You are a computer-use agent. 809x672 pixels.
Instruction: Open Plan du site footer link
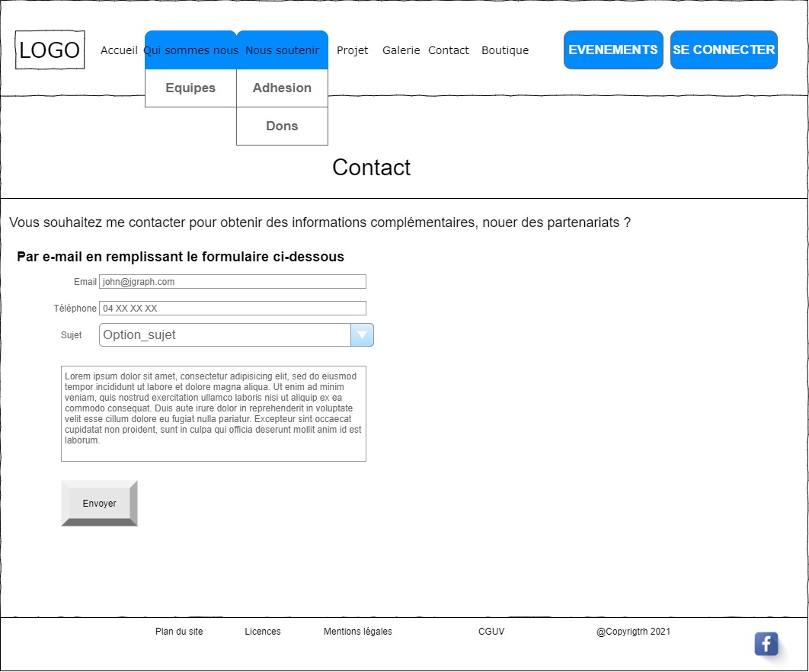tap(179, 632)
